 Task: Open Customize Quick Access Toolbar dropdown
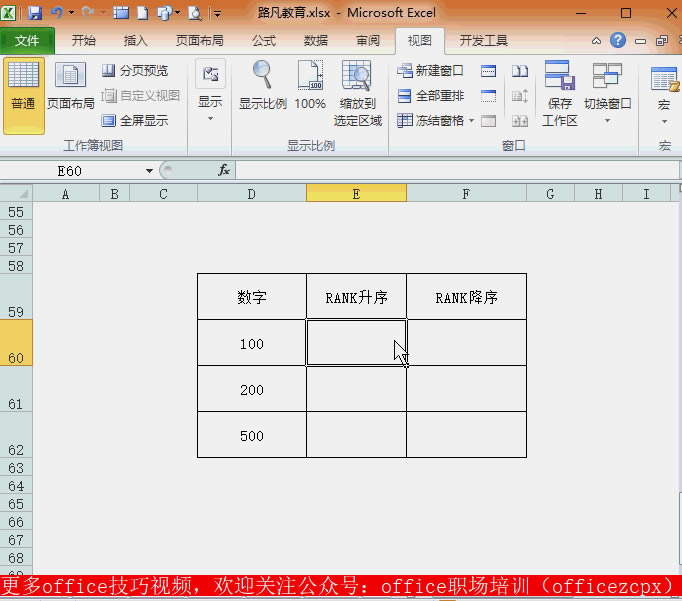pos(217,14)
